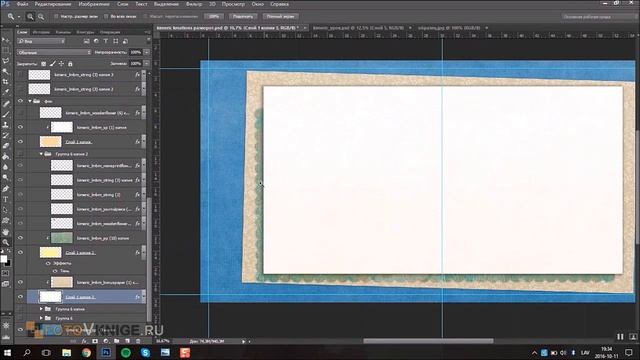Open the Файл menu
This screenshot has height=360, width=640.
click(22, 4)
